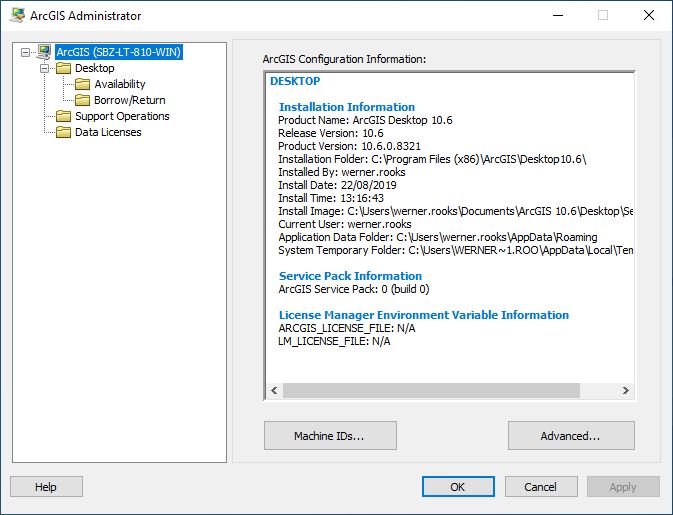The image size is (673, 515).
Task: Click the horizontal scrollbar right arrow
Action: [625, 391]
